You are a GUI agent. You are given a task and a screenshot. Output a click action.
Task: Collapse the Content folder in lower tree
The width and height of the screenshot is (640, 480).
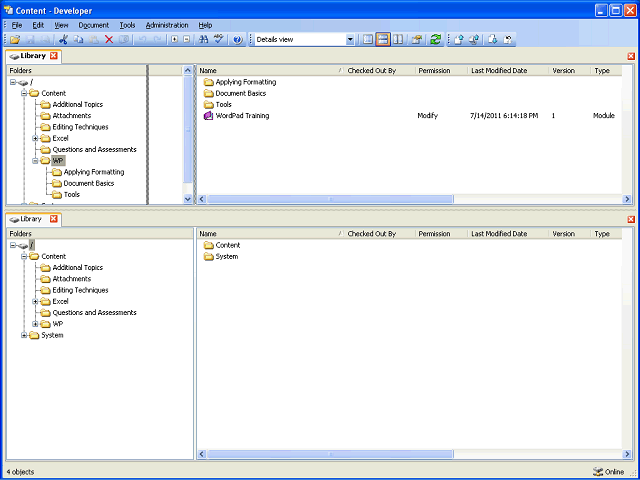click(x=24, y=257)
